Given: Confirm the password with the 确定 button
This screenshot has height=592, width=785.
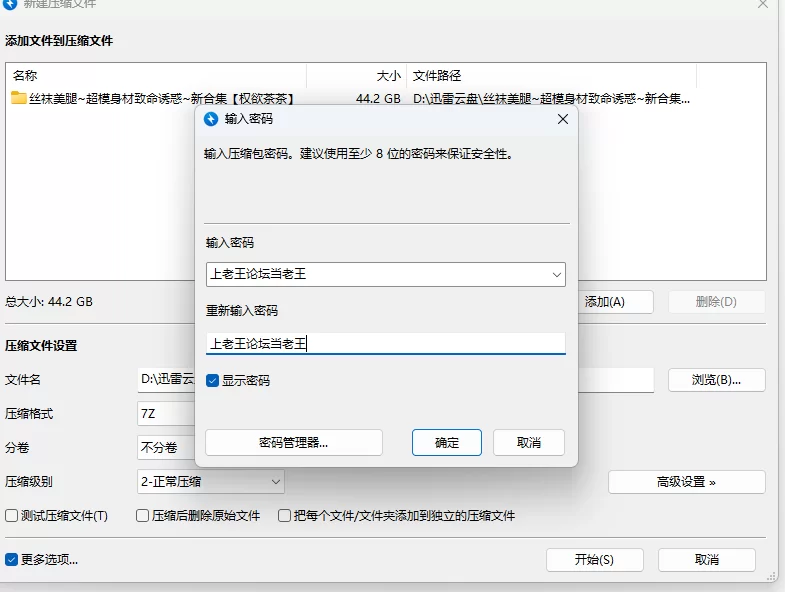Looking at the screenshot, I should click(x=447, y=443).
